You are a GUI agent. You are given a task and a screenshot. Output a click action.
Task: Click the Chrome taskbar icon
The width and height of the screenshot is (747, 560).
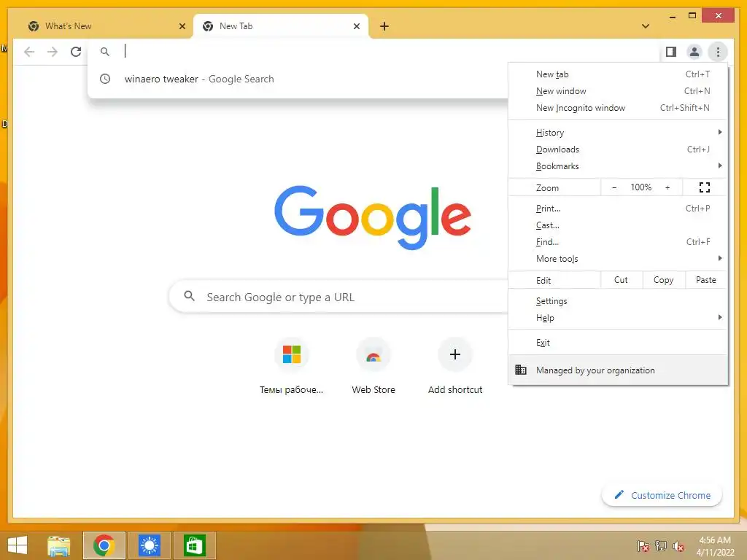[104, 545]
